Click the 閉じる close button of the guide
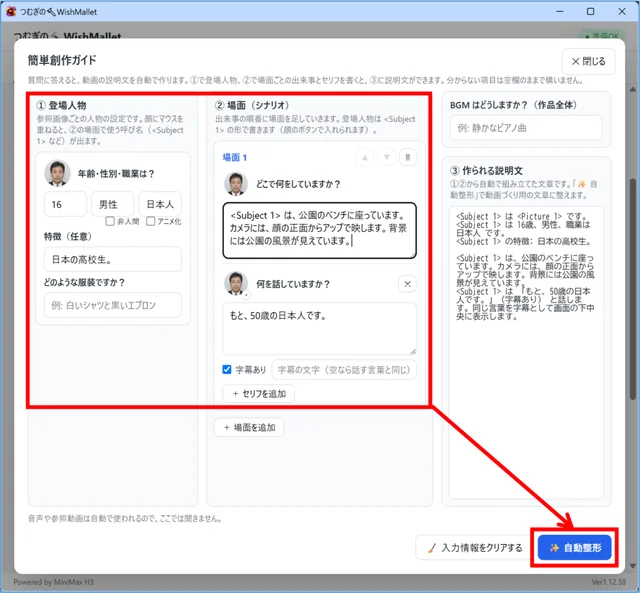This screenshot has height=593, width=640. [x=588, y=62]
